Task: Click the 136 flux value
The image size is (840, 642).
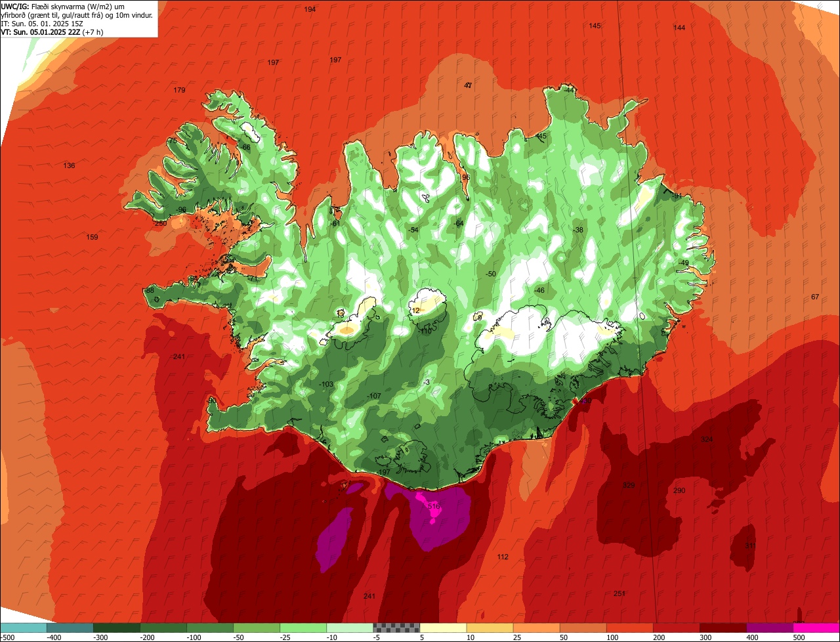Action: point(69,165)
